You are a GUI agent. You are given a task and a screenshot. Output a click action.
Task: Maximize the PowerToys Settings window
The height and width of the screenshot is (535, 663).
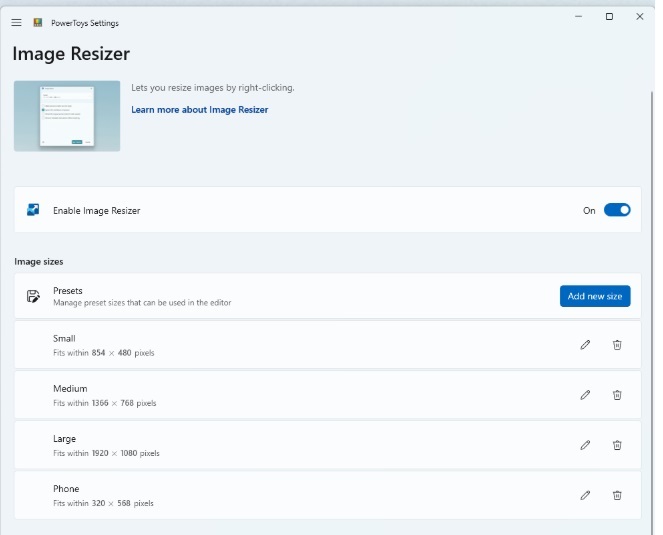point(609,16)
